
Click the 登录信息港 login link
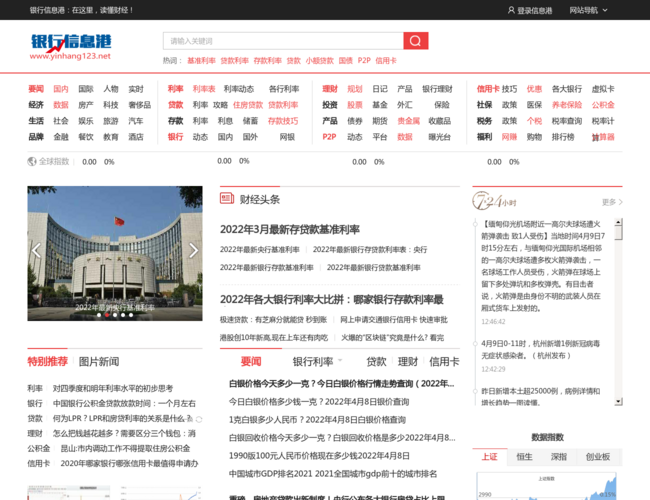point(534,10)
